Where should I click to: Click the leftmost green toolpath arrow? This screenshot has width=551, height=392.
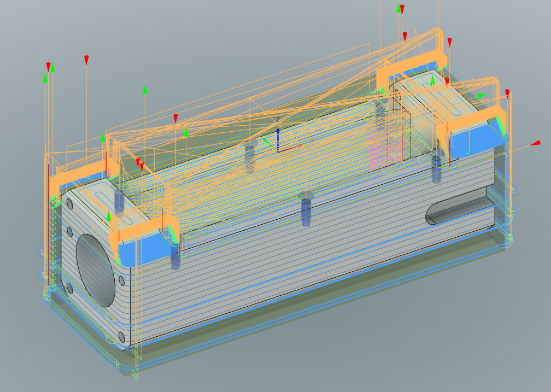(x=45, y=79)
